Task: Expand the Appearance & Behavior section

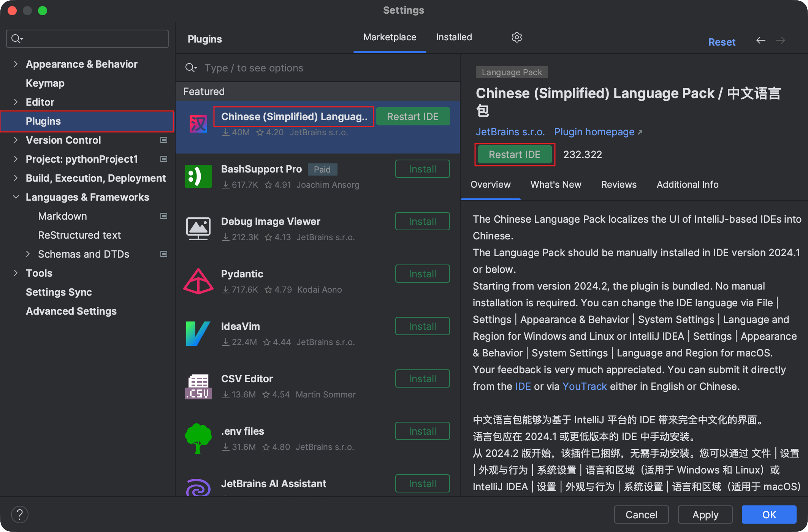Action: coord(16,64)
